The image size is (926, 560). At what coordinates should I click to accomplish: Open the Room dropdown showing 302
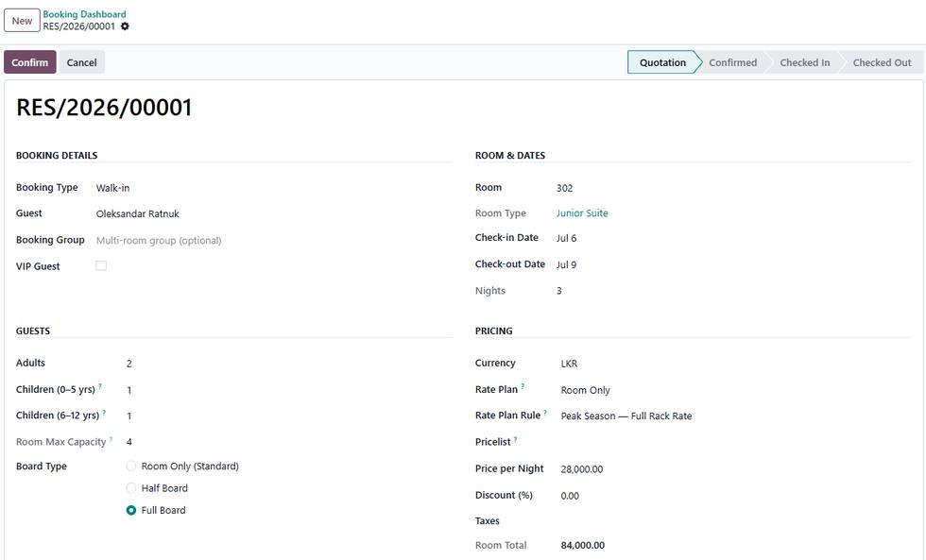click(733, 188)
